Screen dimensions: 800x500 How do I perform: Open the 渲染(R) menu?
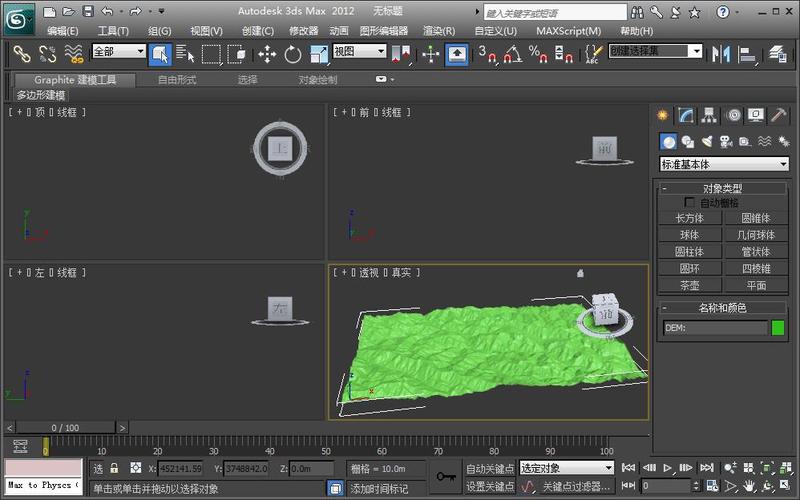point(439,31)
